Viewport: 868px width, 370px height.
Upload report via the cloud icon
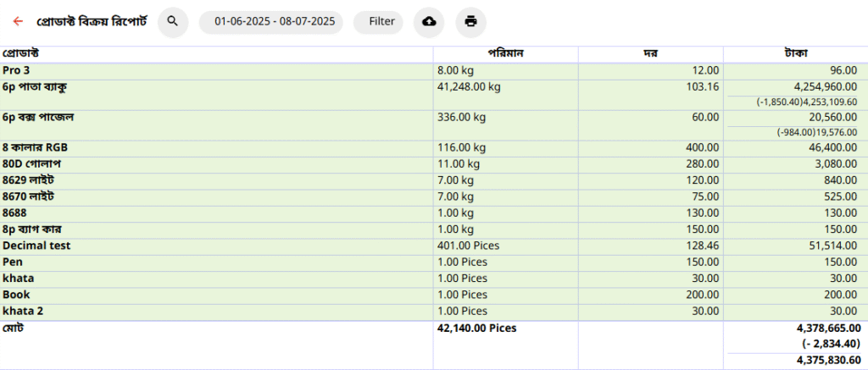[429, 21]
